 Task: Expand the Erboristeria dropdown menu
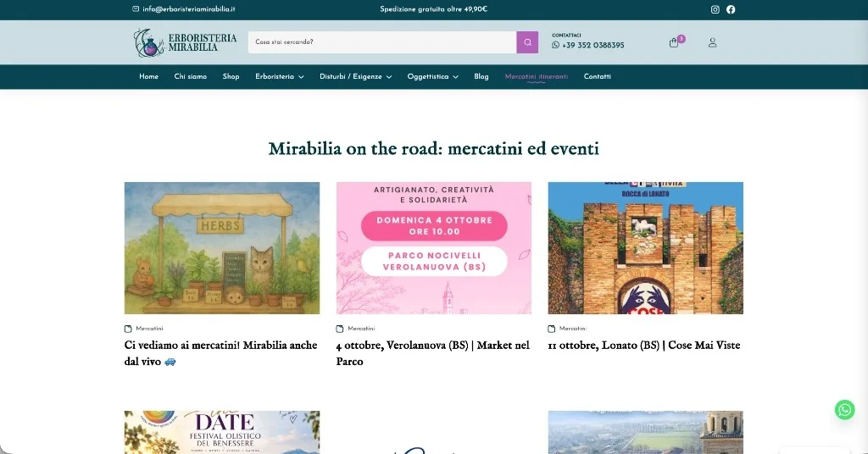click(x=280, y=77)
